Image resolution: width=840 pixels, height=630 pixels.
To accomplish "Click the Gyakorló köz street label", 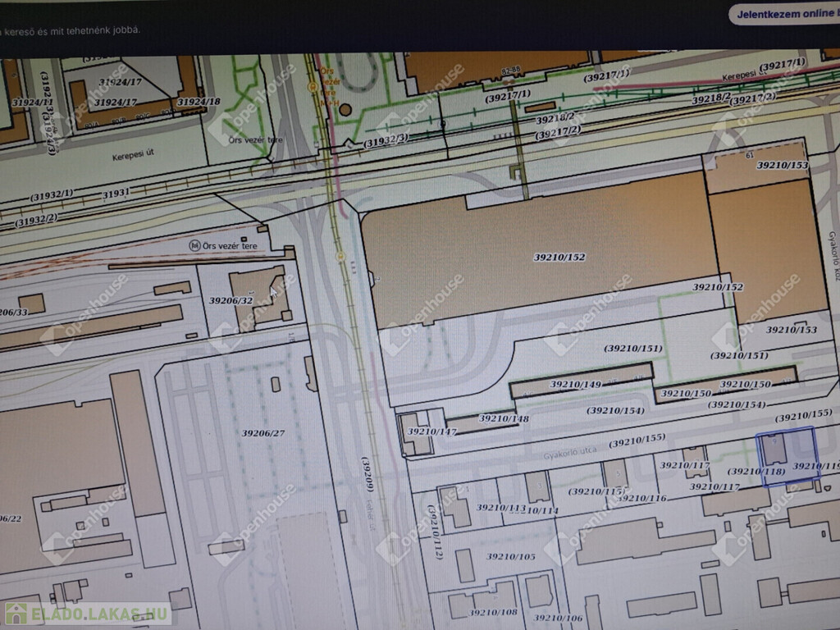I will [x=833, y=256].
